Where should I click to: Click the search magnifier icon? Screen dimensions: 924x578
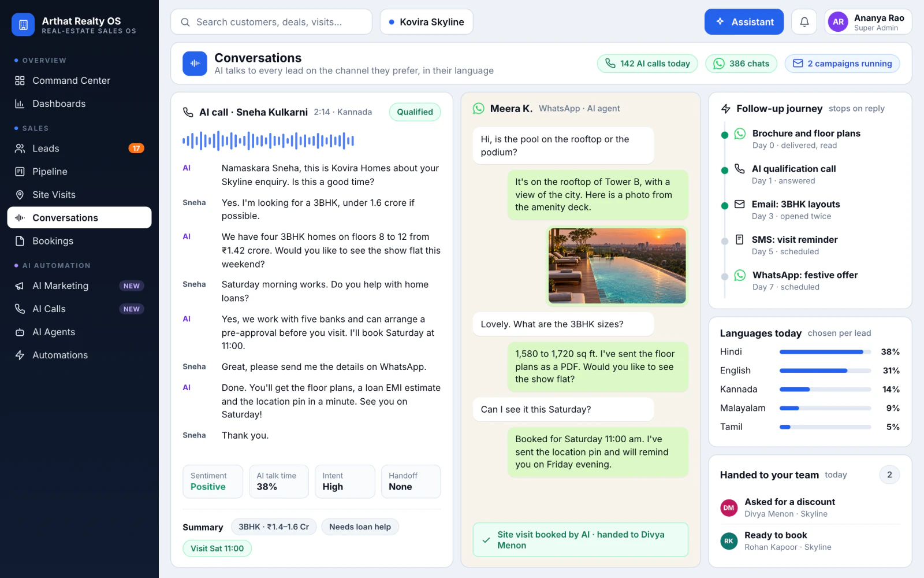[185, 22]
